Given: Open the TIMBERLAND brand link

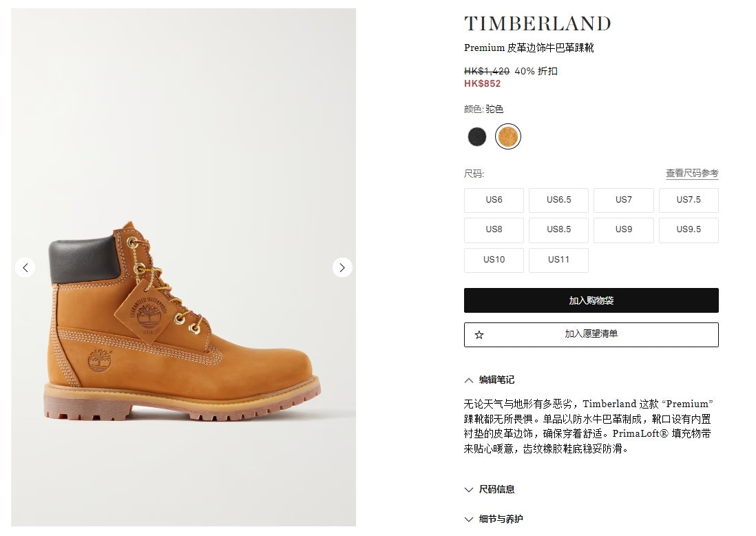Looking at the screenshot, I should 537,23.
